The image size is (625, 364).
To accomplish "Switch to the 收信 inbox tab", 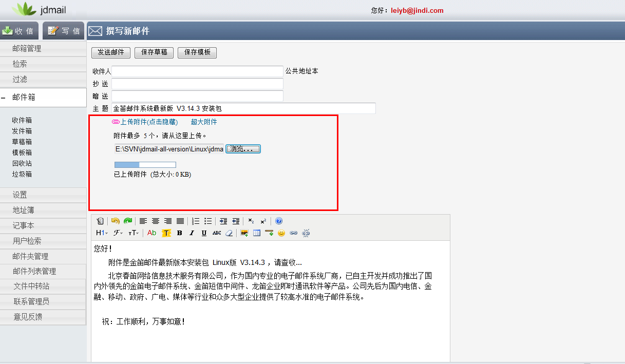I will [18, 31].
